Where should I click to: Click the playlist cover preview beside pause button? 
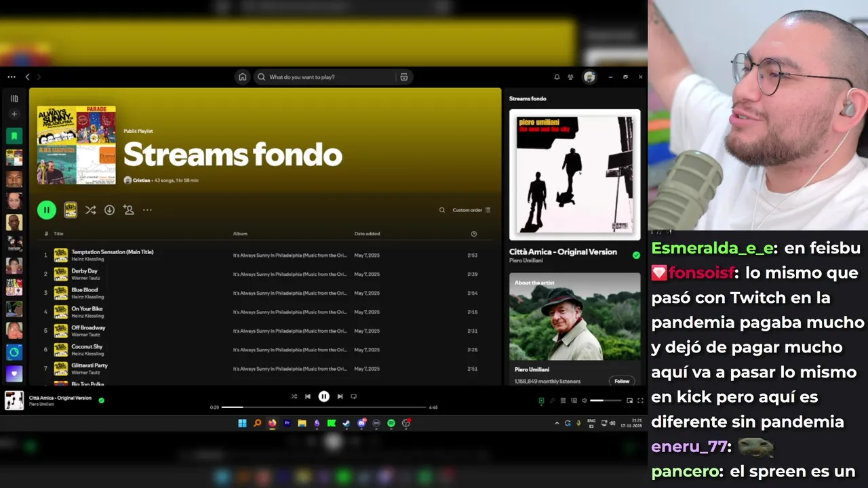[x=71, y=210]
